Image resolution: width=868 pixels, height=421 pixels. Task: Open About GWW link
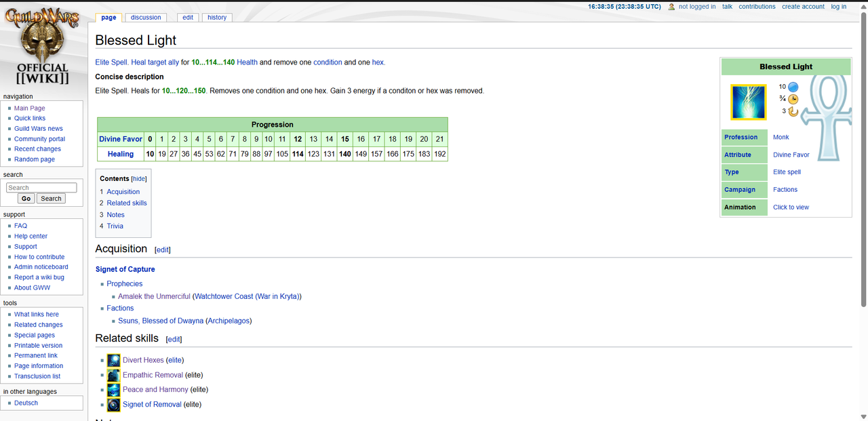click(32, 287)
